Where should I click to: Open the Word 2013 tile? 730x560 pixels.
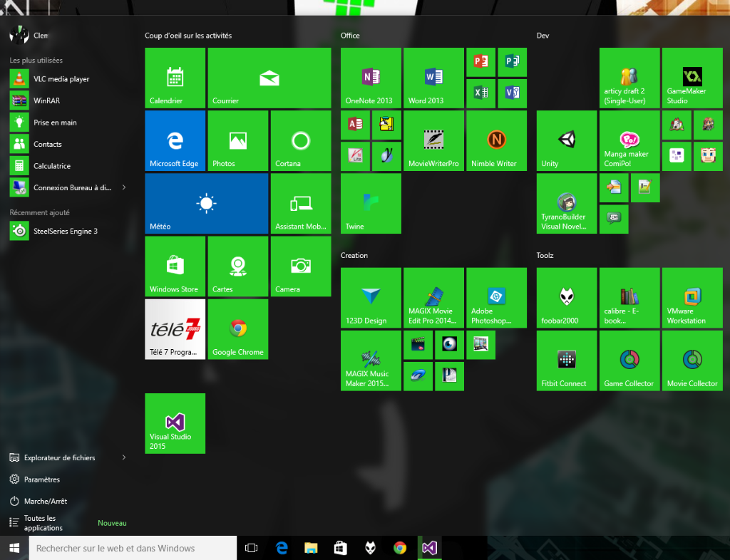(433, 78)
